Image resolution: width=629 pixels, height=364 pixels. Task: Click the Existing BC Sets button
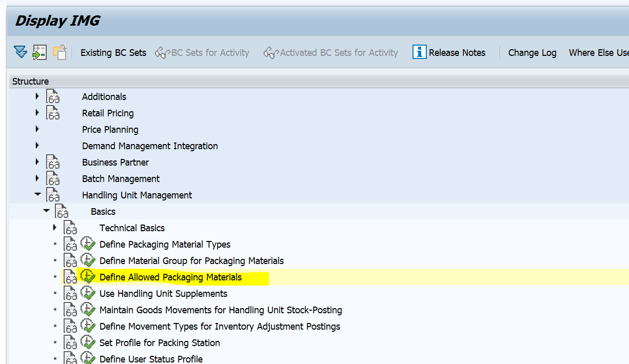(x=113, y=52)
